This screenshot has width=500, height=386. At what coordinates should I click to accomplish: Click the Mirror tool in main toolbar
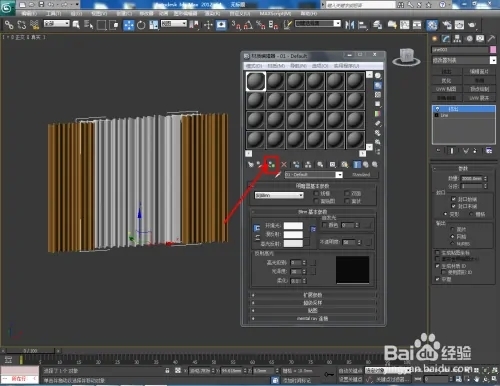tap(350, 25)
